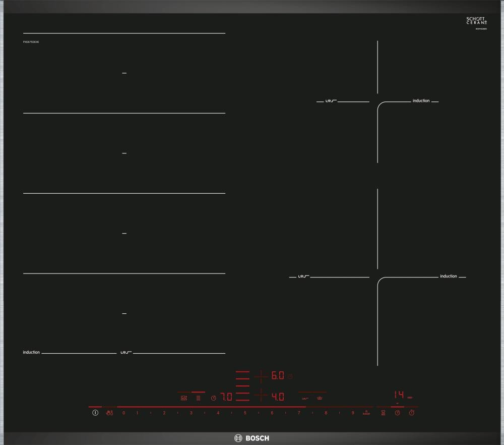Tap the hourglass kitchen timer icon

coord(384,413)
